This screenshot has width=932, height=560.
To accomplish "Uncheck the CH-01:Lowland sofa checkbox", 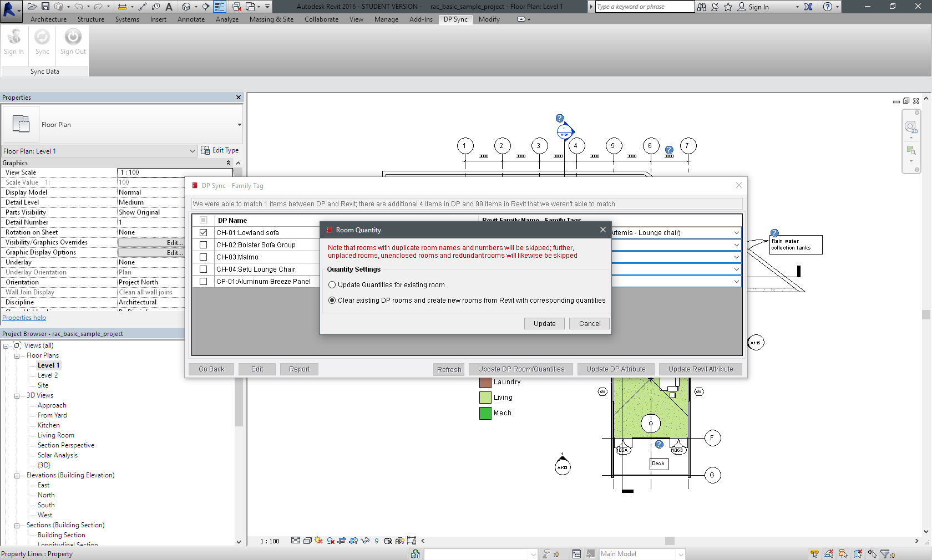I will (x=203, y=233).
